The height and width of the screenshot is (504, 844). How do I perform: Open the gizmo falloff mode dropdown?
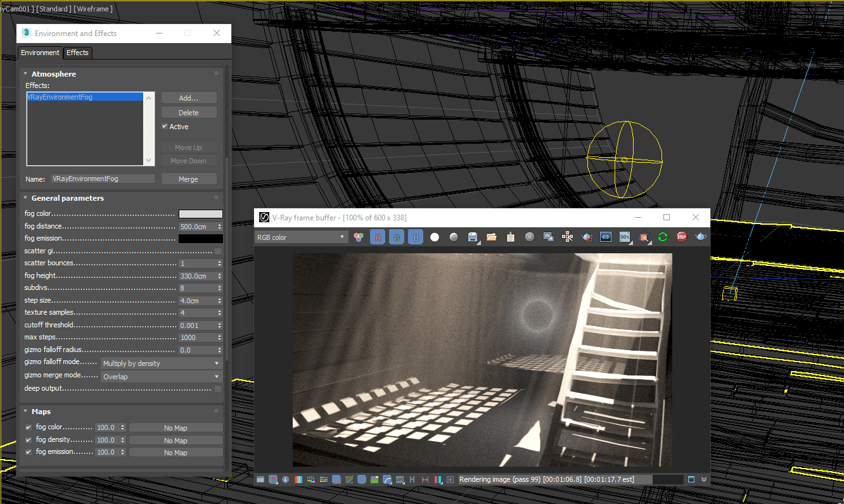click(x=162, y=363)
